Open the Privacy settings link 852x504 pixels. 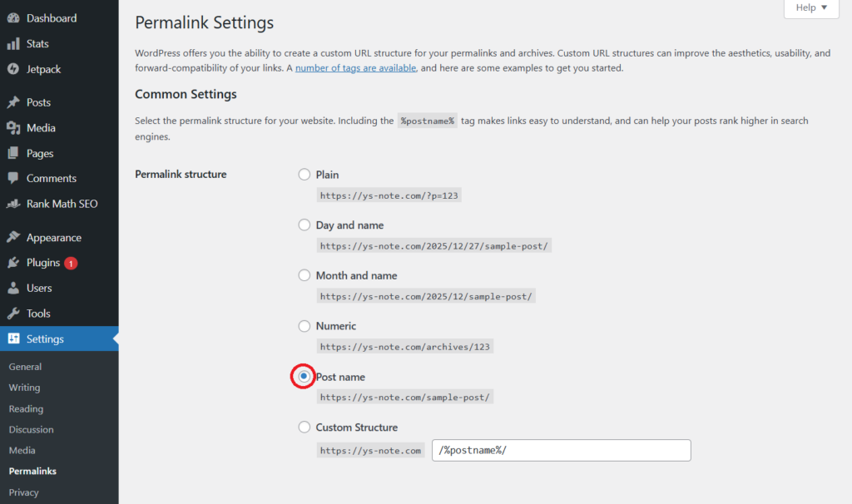(23, 492)
